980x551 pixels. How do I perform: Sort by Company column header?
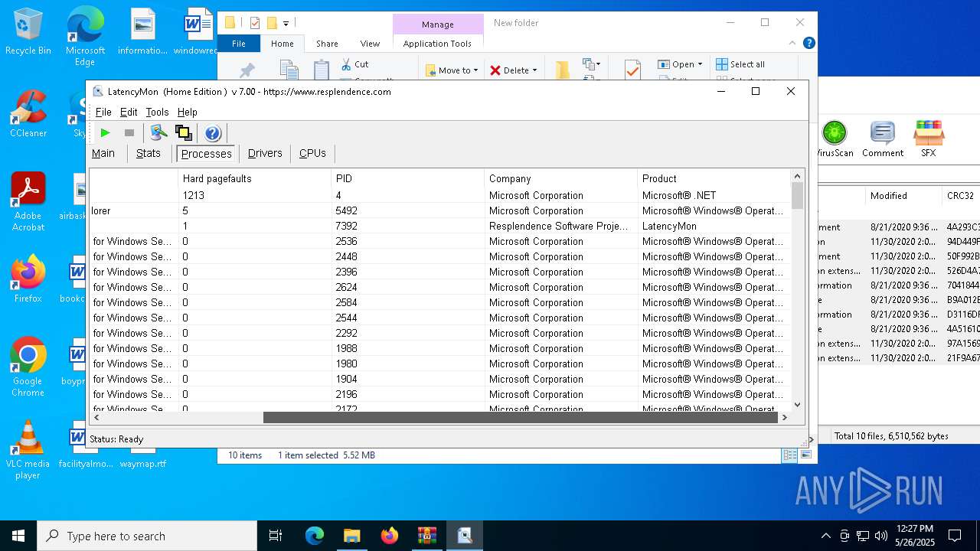[560, 178]
